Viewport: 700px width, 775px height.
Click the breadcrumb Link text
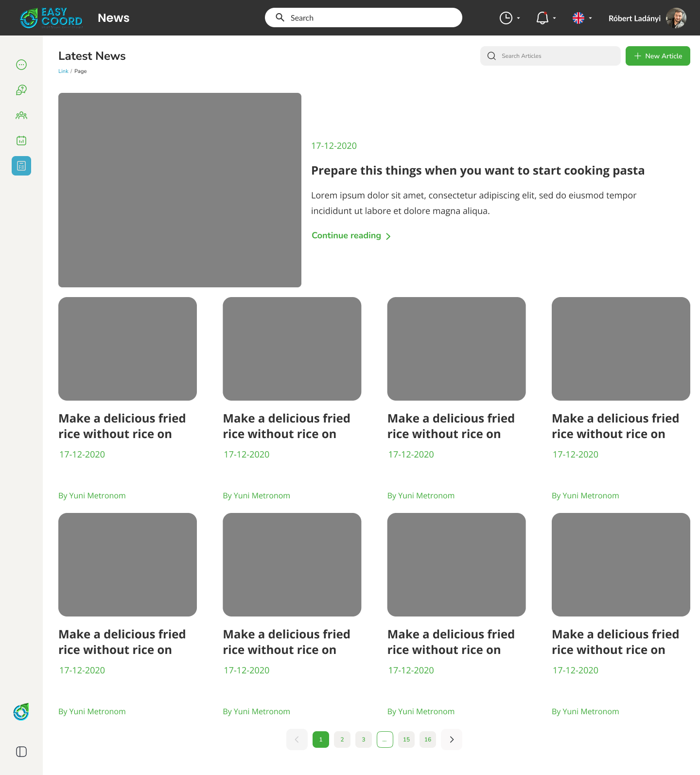[63, 71]
